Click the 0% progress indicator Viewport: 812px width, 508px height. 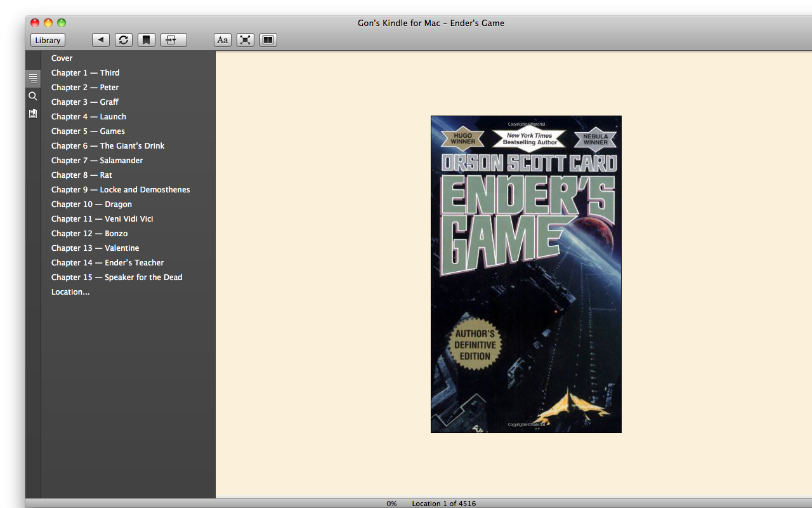pos(392,504)
